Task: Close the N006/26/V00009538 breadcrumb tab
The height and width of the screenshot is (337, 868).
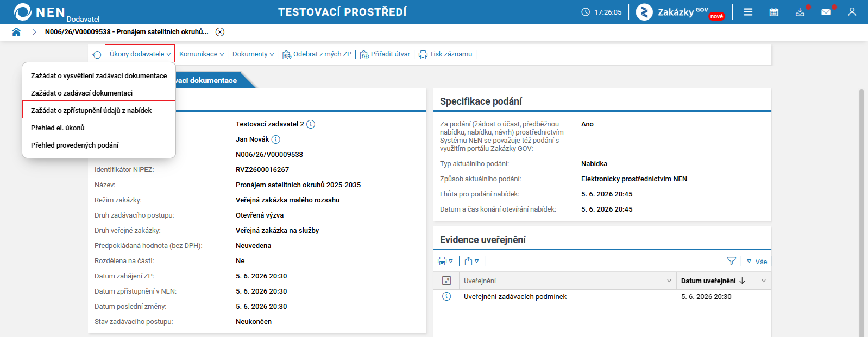Action: point(220,32)
